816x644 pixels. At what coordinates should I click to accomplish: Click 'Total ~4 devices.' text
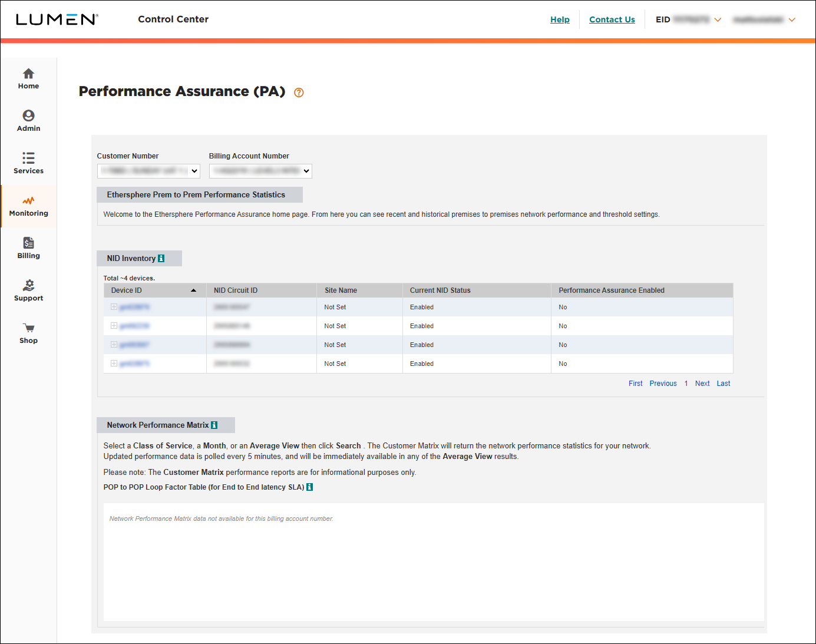coord(129,278)
